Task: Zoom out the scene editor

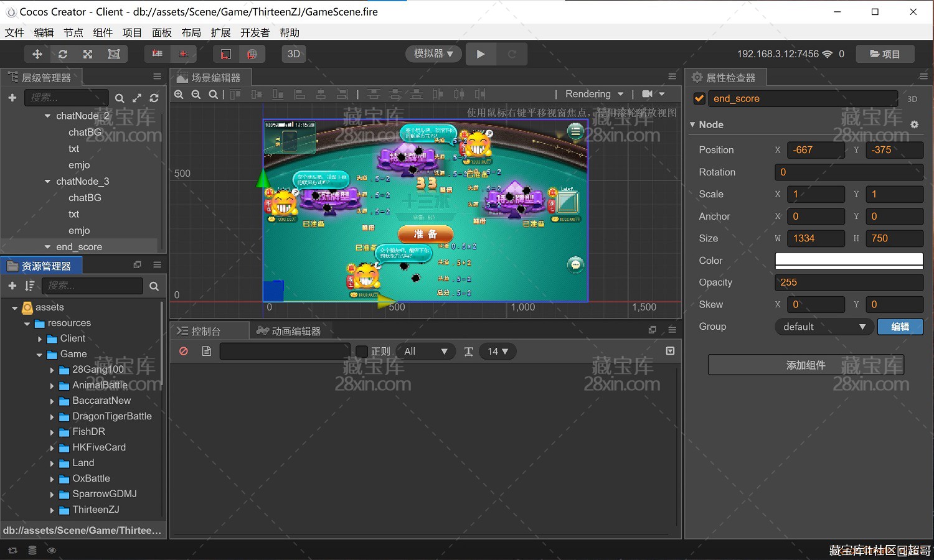Action: (196, 95)
